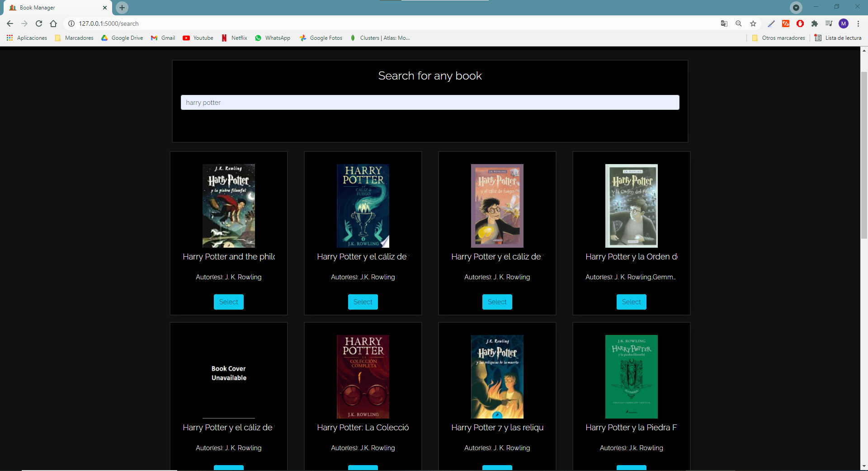Click title Harry Potter y la Piedra F
868x471 pixels.
(x=632, y=428)
